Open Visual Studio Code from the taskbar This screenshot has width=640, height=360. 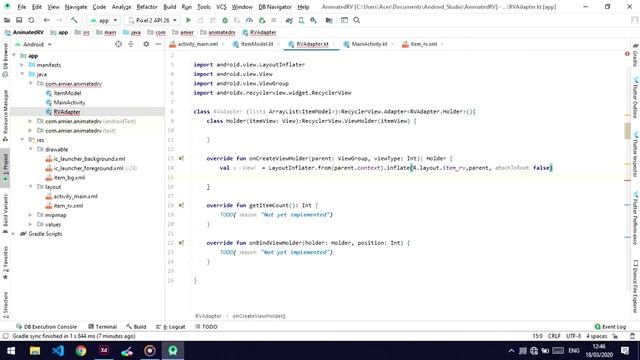[58, 351]
